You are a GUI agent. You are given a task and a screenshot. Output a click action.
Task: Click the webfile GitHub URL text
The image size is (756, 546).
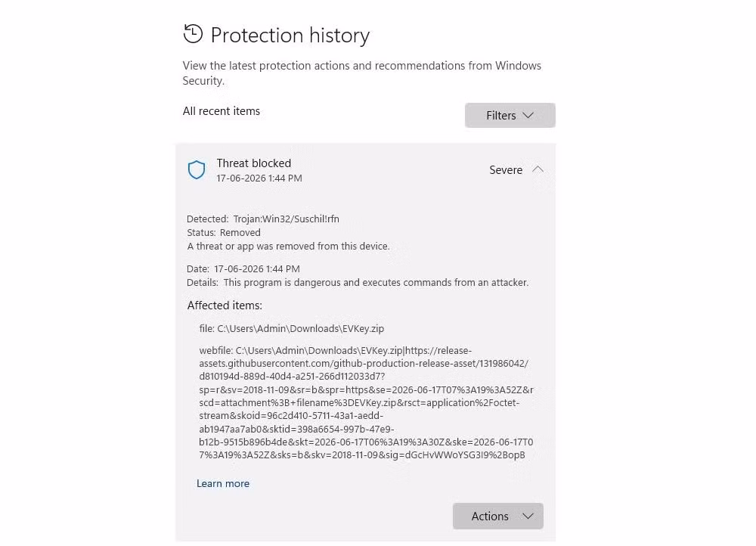tap(367, 403)
